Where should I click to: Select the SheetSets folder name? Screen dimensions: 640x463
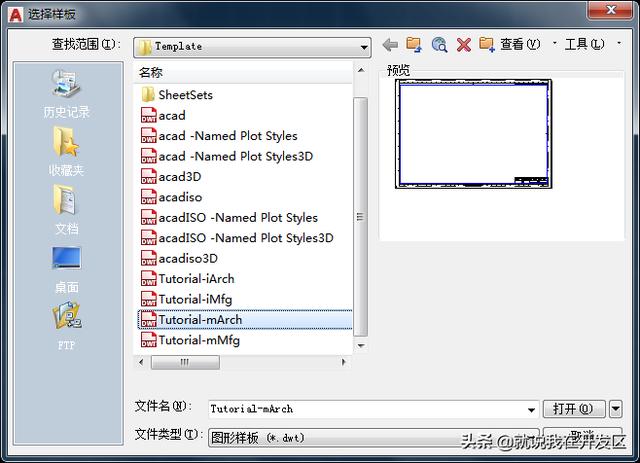click(185, 95)
